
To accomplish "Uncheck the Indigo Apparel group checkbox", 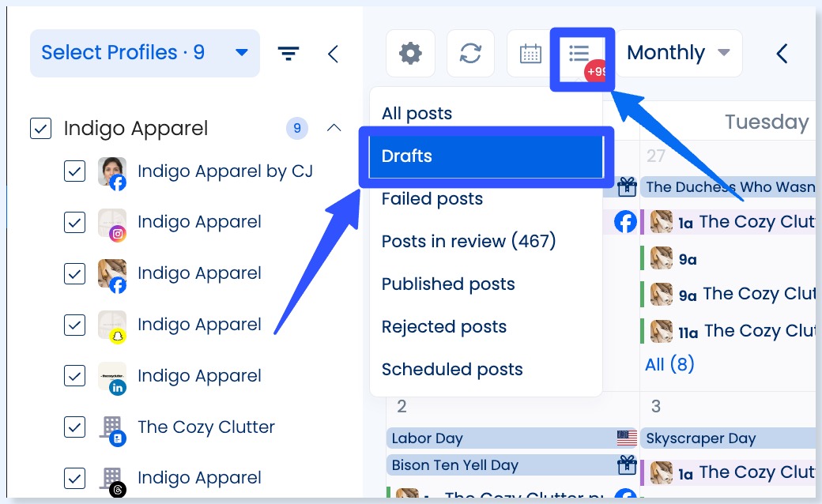I will tap(40, 128).
